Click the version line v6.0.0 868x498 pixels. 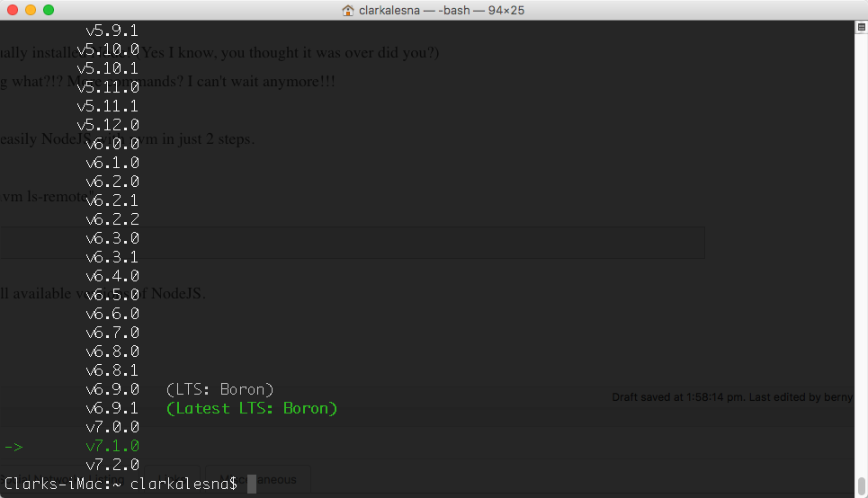point(112,143)
